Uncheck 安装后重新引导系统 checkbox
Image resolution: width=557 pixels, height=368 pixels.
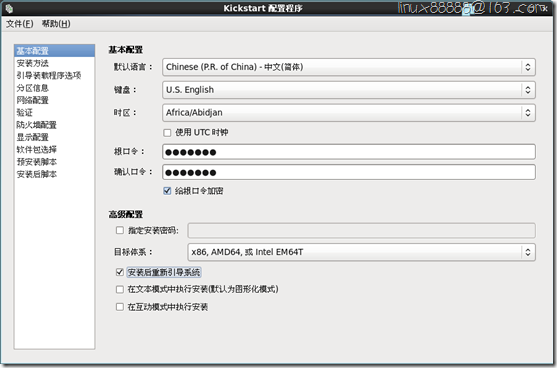tap(120, 272)
